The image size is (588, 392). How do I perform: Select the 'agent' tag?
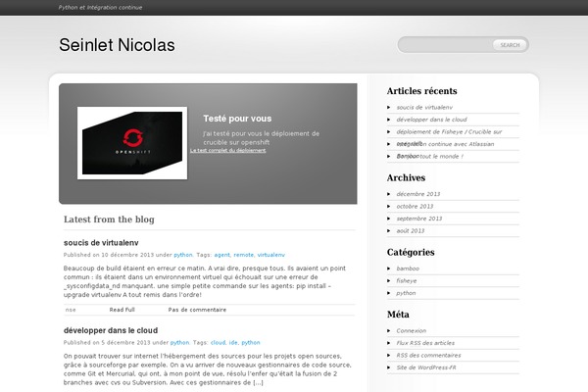click(222, 255)
